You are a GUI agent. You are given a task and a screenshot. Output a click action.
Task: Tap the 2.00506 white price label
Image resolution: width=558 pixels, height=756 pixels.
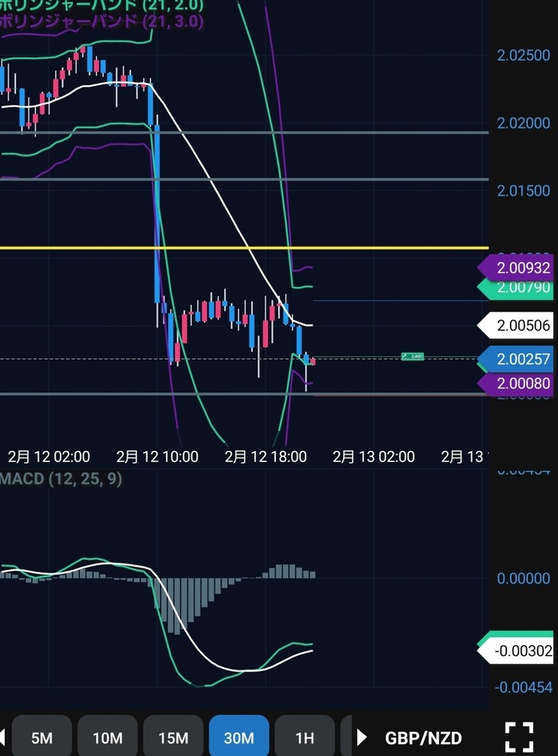(515, 326)
